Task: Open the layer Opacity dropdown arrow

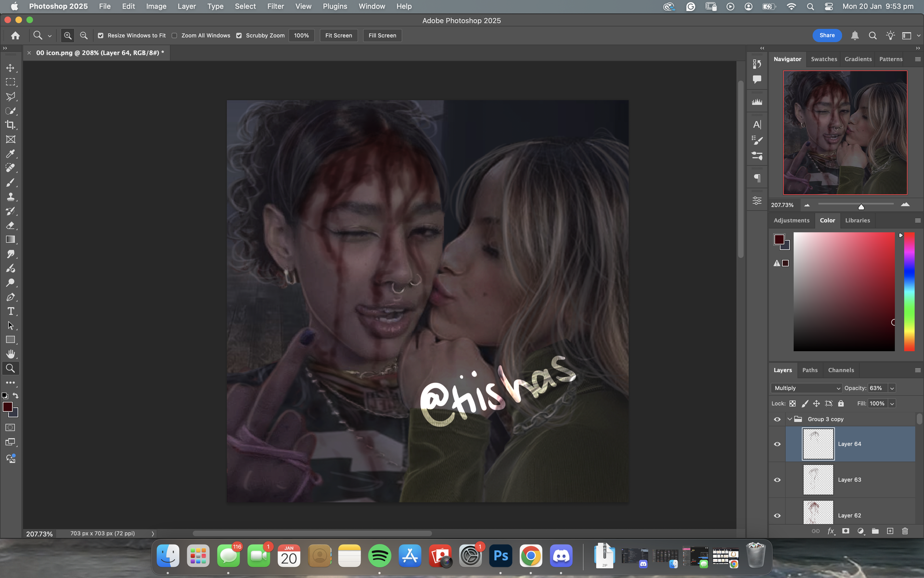Action: pos(892,388)
